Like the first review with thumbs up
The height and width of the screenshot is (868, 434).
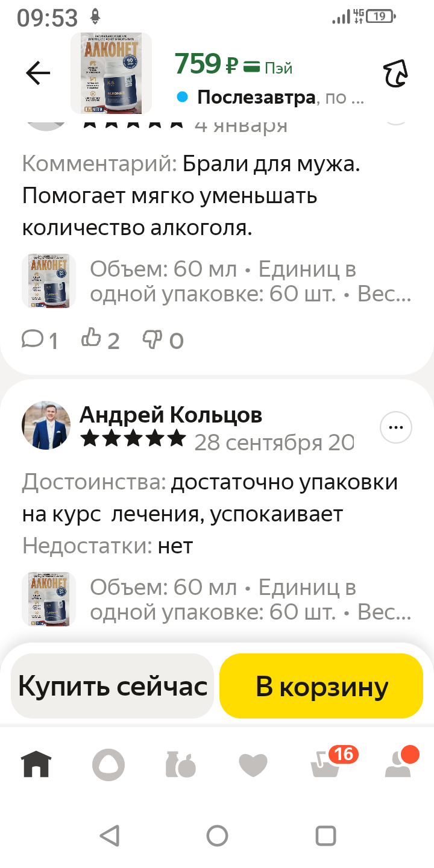[100, 341]
